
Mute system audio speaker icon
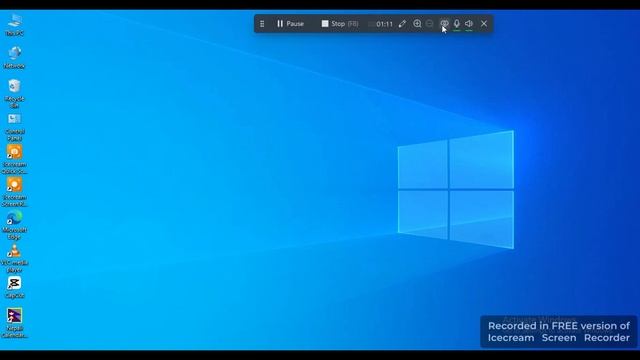tap(469, 24)
